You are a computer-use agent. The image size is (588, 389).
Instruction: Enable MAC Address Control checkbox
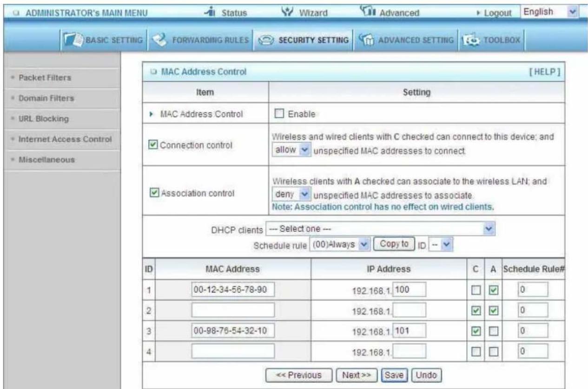pos(279,114)
